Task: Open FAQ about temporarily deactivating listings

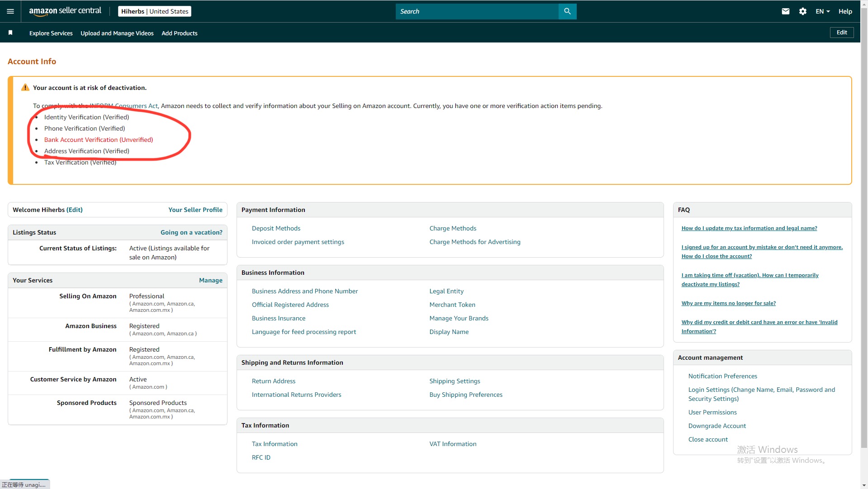Action: (x=750, y=280)
